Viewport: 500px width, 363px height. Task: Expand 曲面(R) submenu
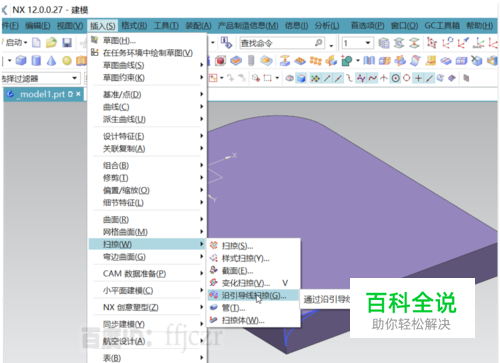147,219
